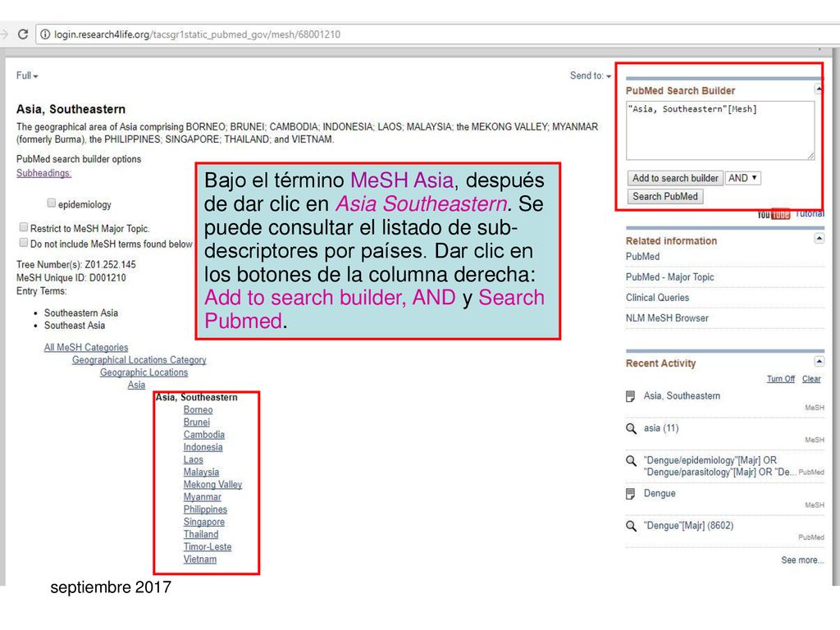840x630 pixels.
Task: Open the Mekong Valley descriptor link
Action: (x=212, y=484)
